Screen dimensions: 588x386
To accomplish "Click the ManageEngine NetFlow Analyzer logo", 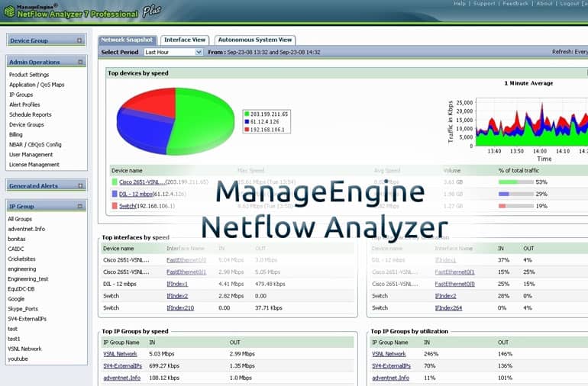I will click(82, 11).
